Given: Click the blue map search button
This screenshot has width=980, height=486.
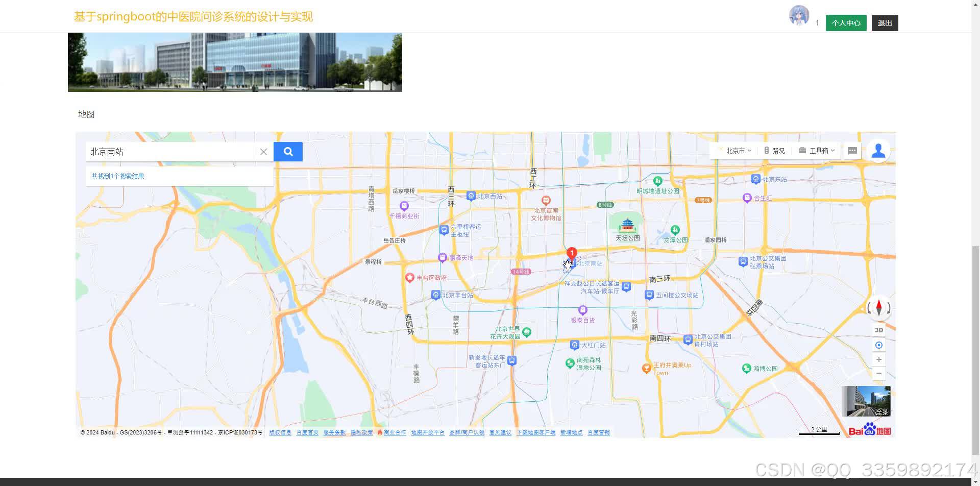Looking at the screenshot, I should pyautogui.click(x=288, y=152).
